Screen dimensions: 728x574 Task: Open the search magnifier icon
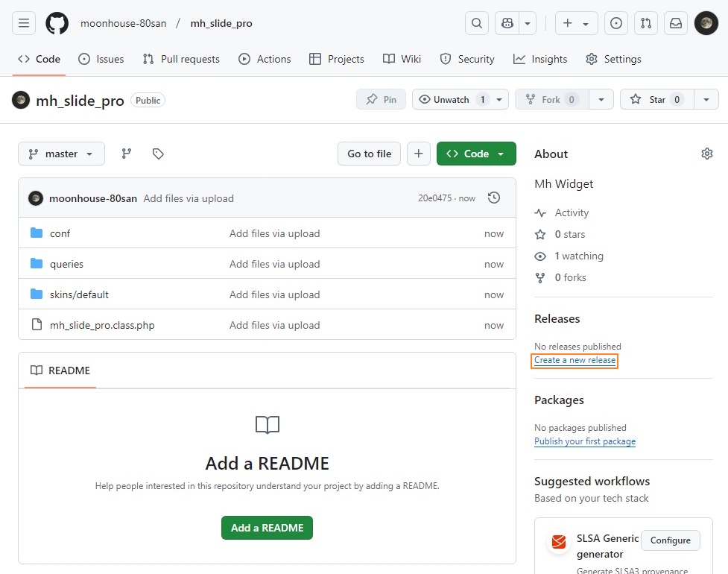[x=477, y=23]
